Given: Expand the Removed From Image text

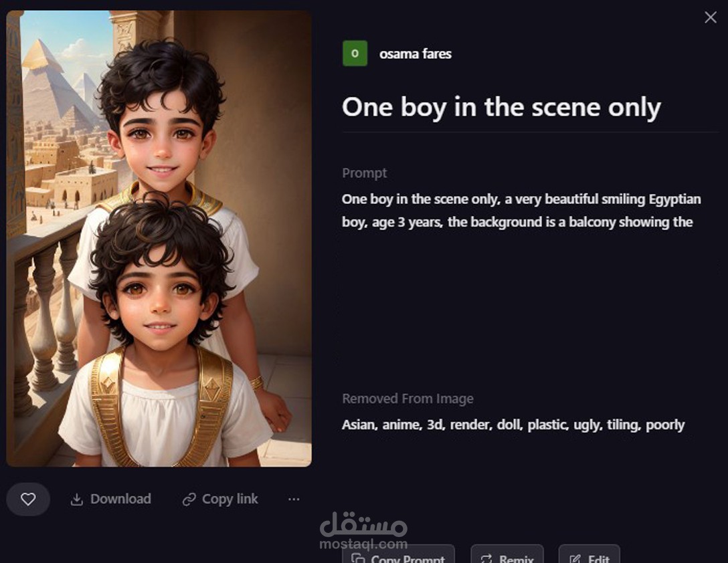Looking at the screenshot, I should (x=513, y=425).
